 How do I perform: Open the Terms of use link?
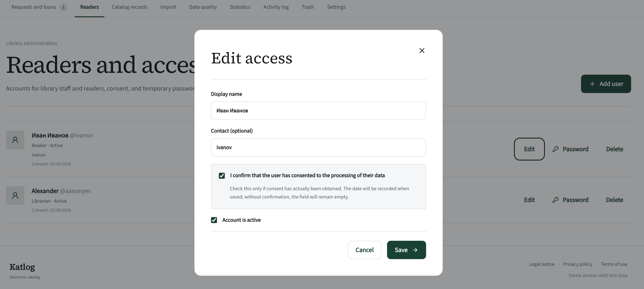coord(614,264)
